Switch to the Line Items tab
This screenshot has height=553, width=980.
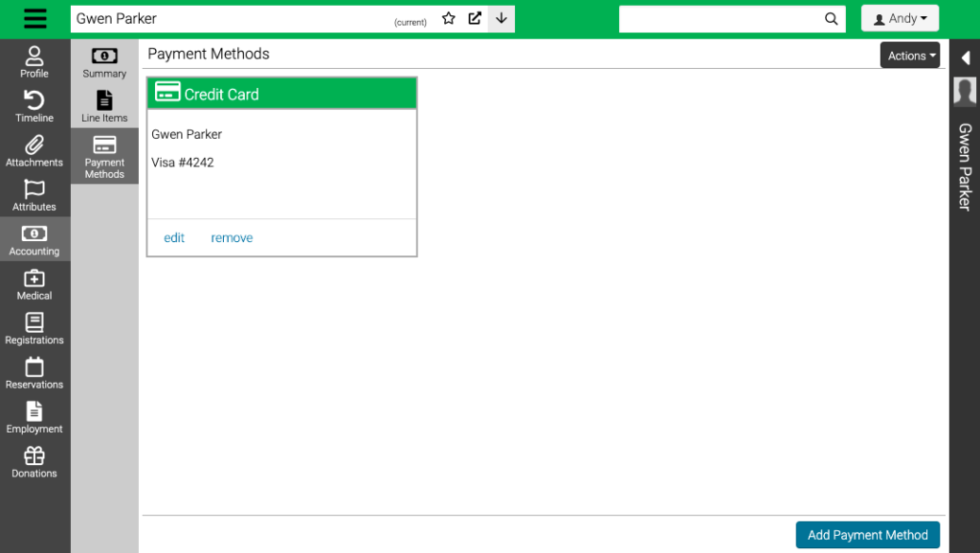coord(104,106)
